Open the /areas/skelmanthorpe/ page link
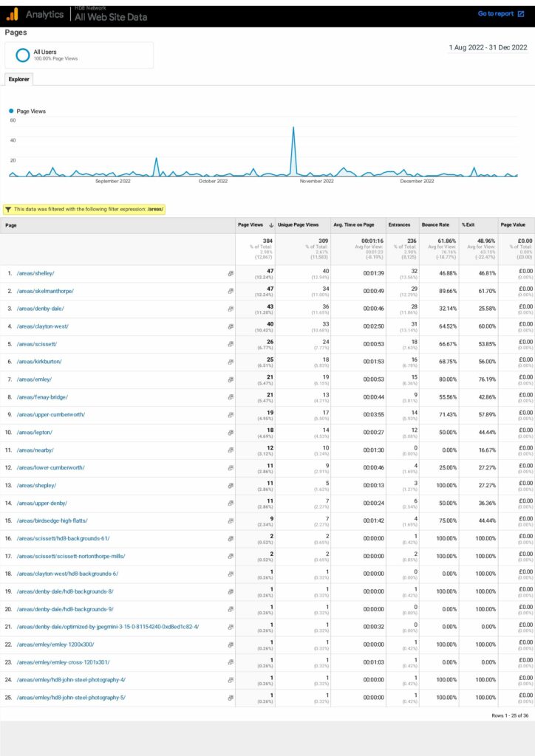Image resolution: width=535 pixels, height=756 pixels. 45,291
